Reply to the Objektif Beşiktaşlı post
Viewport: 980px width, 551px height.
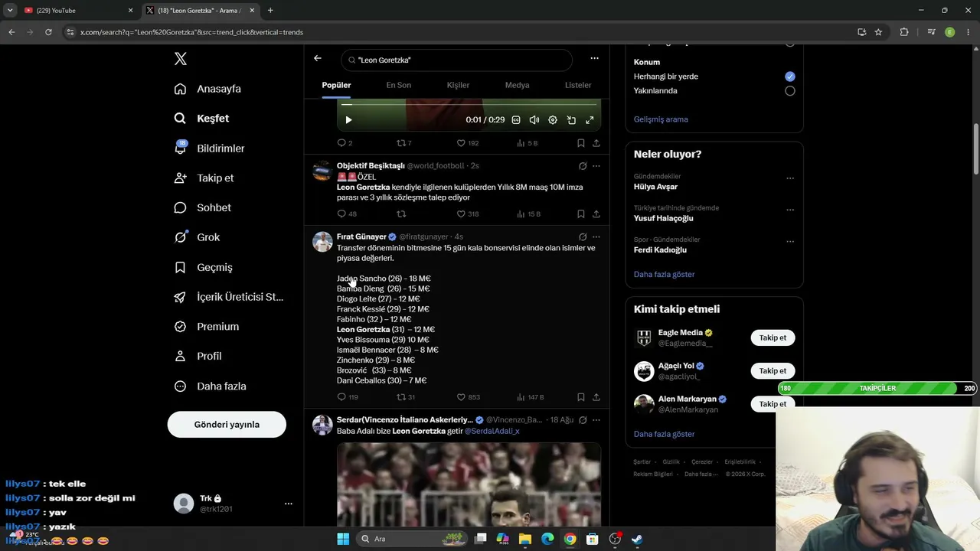[347, 214]
